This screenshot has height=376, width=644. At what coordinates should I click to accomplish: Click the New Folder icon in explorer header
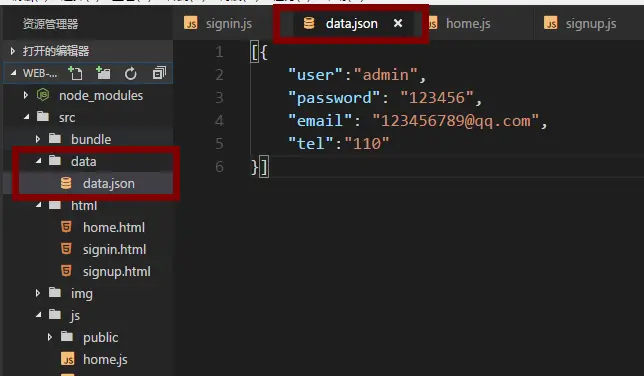tap(103, 73)
